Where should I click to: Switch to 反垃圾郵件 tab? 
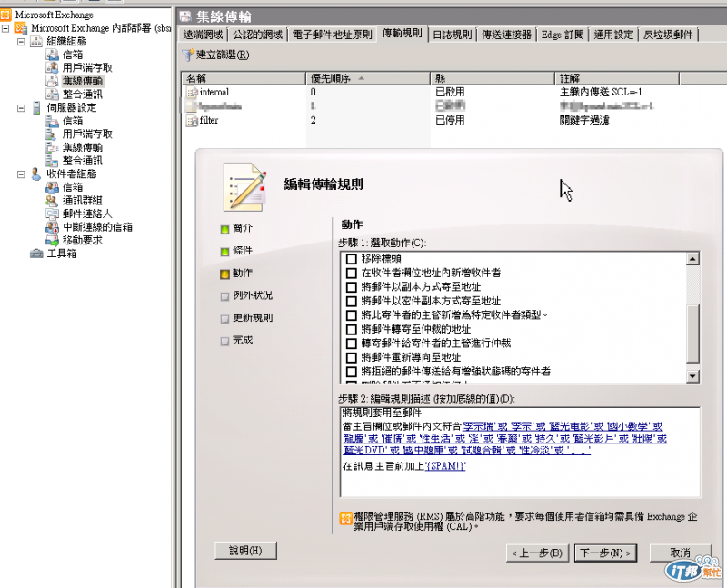(x=668, y=35)
